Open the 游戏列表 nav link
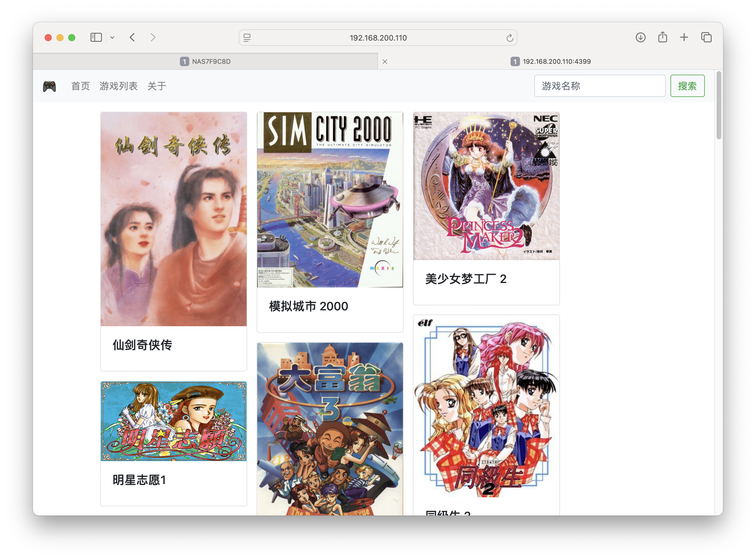The height and width of the screenshot is (559, 756). (x=118, y=86)
